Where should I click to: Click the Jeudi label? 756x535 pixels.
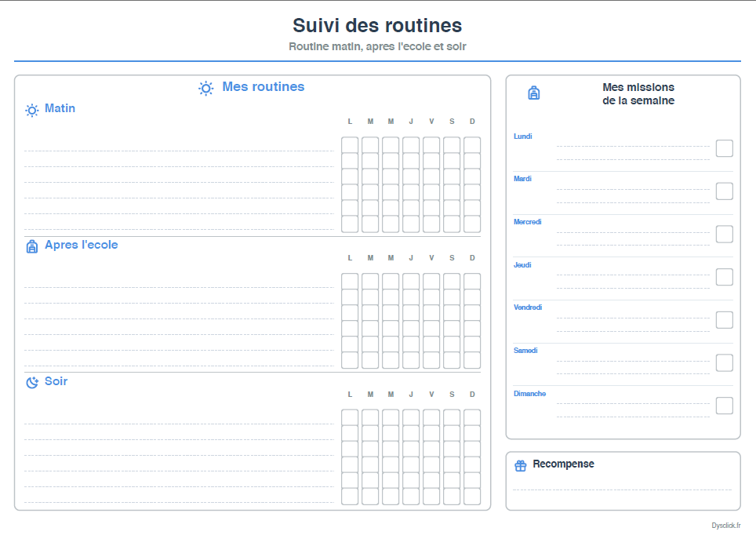[522, 265]
